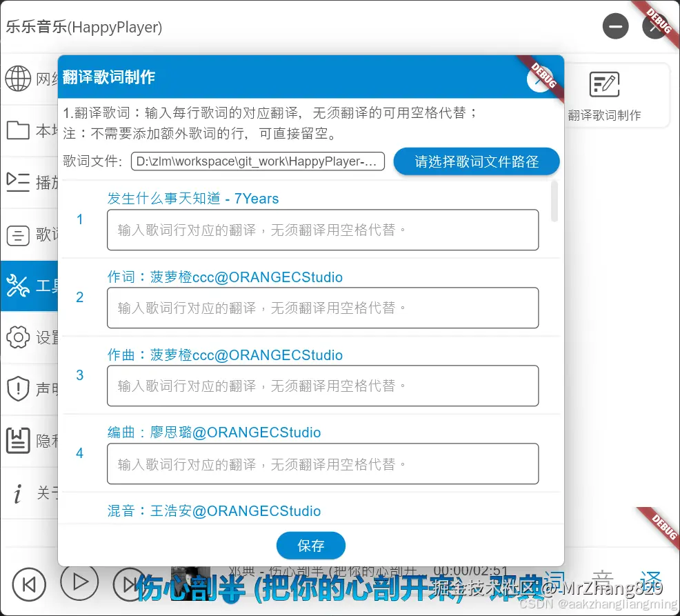The image size is (680, 616).
Task: Click lyric text 混音：王浩安@ORANGECStudio
Action: [x=214, y=511]
